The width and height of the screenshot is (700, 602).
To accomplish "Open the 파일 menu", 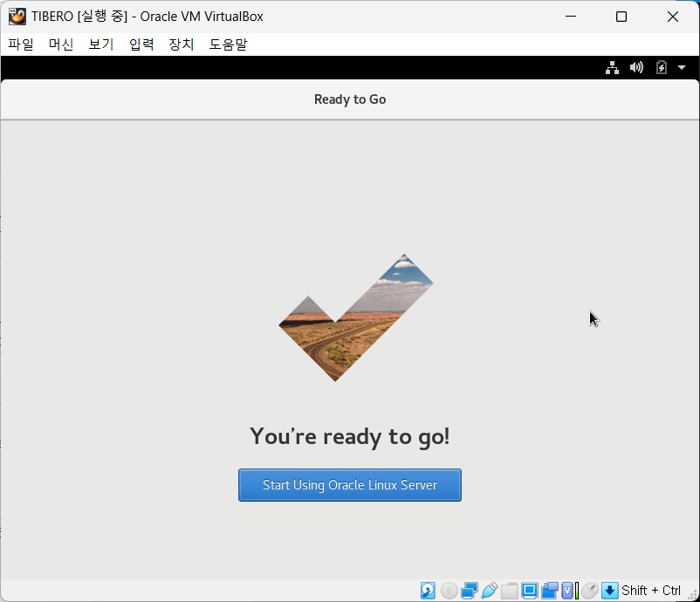I will [21, 44].
